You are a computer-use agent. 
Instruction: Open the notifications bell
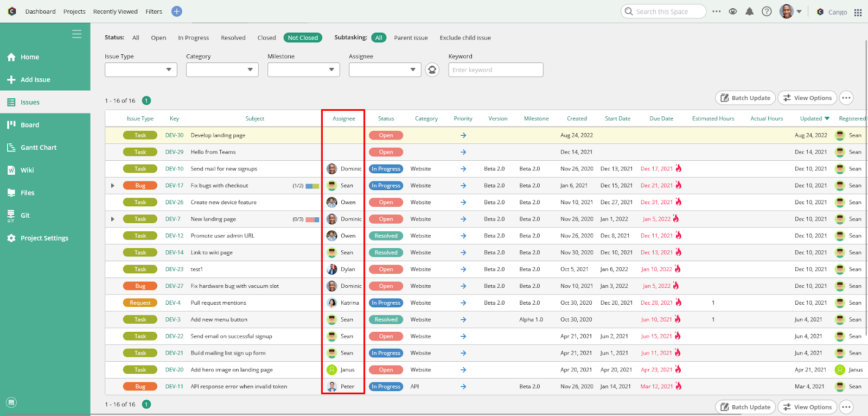coord(749,11)
